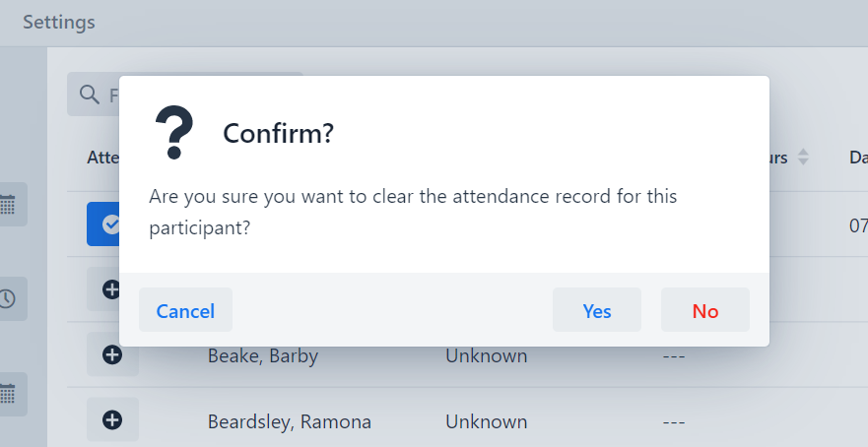The image size is (868, 447).
Task: Choose No in the confirm dialog
Action: tap(705, 310)
